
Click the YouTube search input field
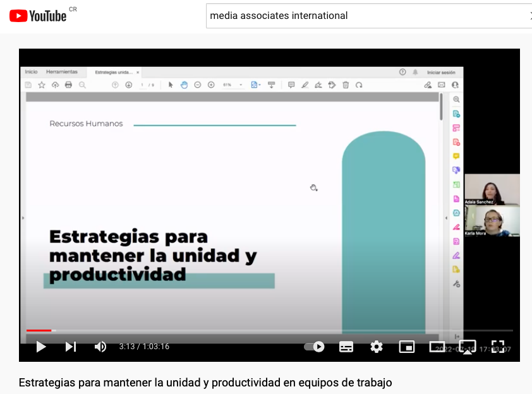coord(366,16)
